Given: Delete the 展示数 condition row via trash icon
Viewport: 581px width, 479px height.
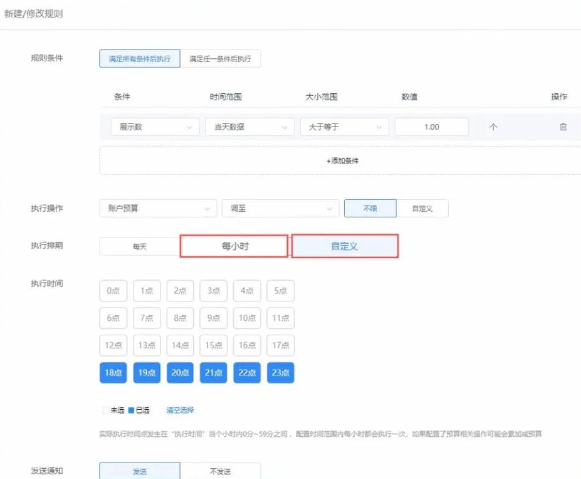Looking at the screenshot, I should click(x=563, y=127).
